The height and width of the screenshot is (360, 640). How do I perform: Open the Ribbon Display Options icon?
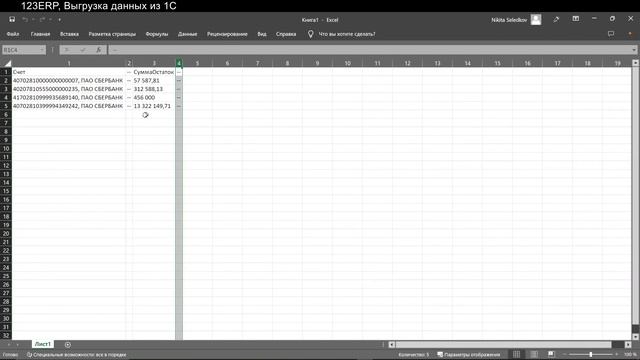pos(576,19)
